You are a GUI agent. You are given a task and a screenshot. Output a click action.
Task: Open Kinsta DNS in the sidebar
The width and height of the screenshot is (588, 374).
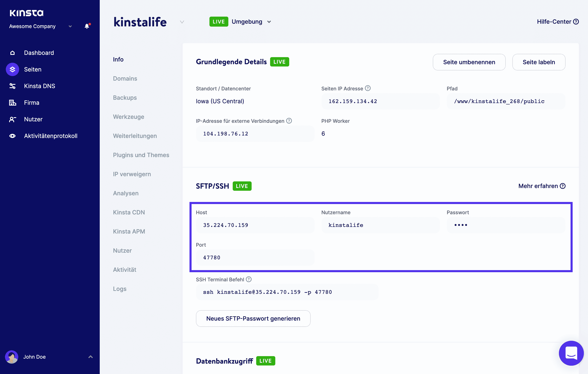pyautogui.click(x=39, y=86)
